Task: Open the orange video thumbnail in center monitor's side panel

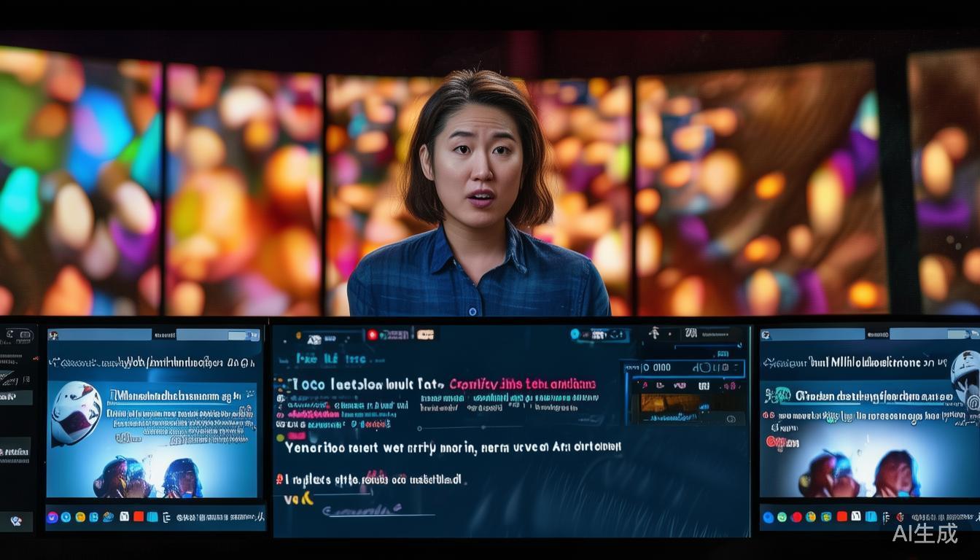Action: click(670, 403)
